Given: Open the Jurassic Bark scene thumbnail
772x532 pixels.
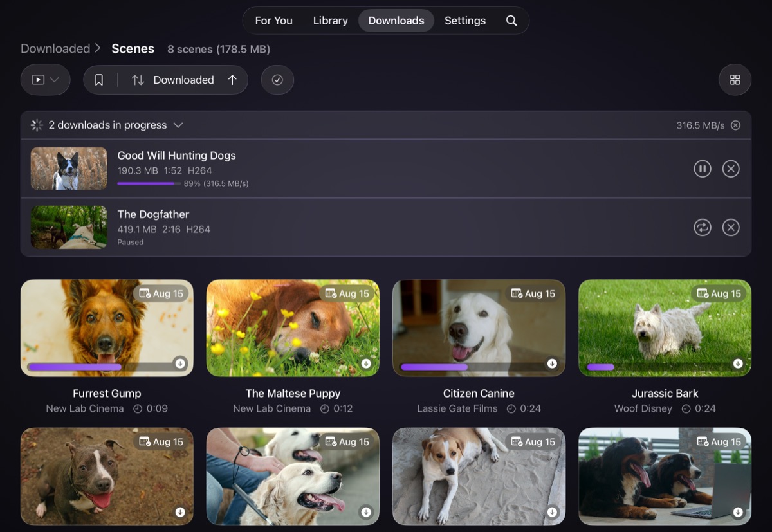Looking at the screenshot, I should click(665, 328).
